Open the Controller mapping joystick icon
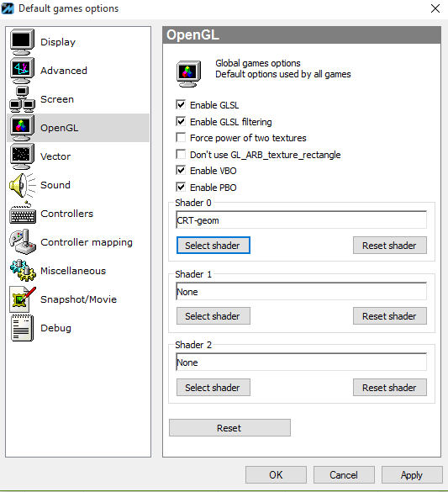Image resolution: width=448 pixels, height=492 pixels. coord(23,242)
